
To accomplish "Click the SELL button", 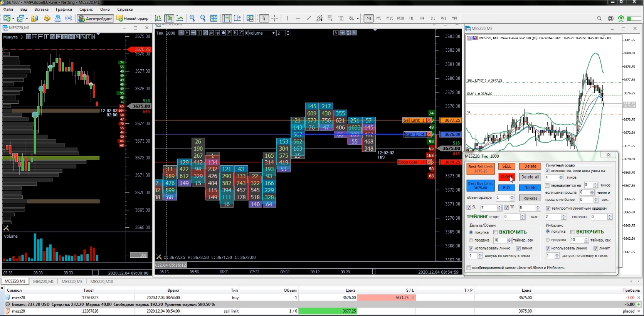I will coord(507,166).
